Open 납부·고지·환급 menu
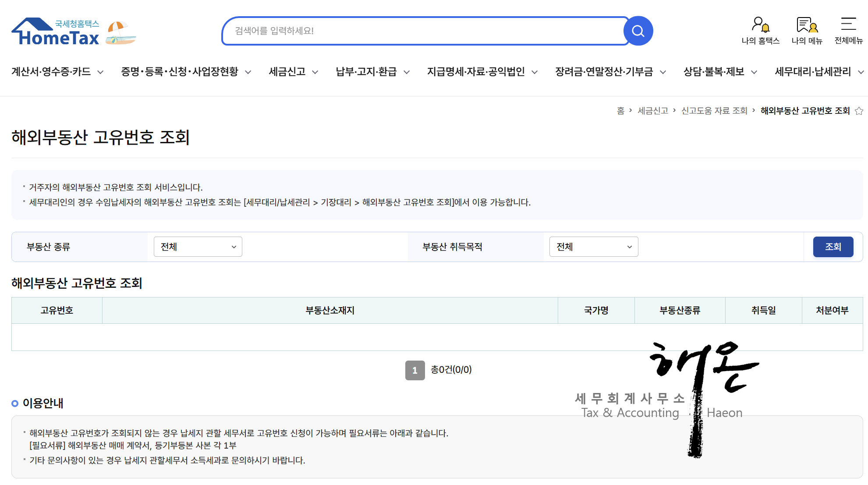 click(x=372, y=72)
